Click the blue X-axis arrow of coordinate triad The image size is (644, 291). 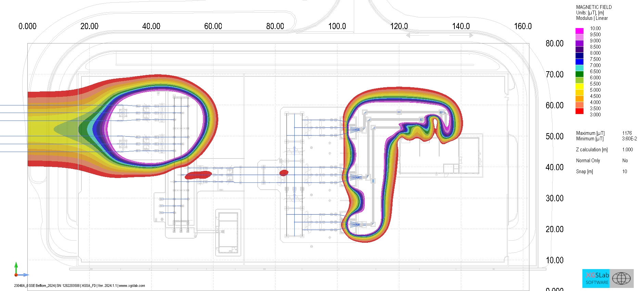25,275
